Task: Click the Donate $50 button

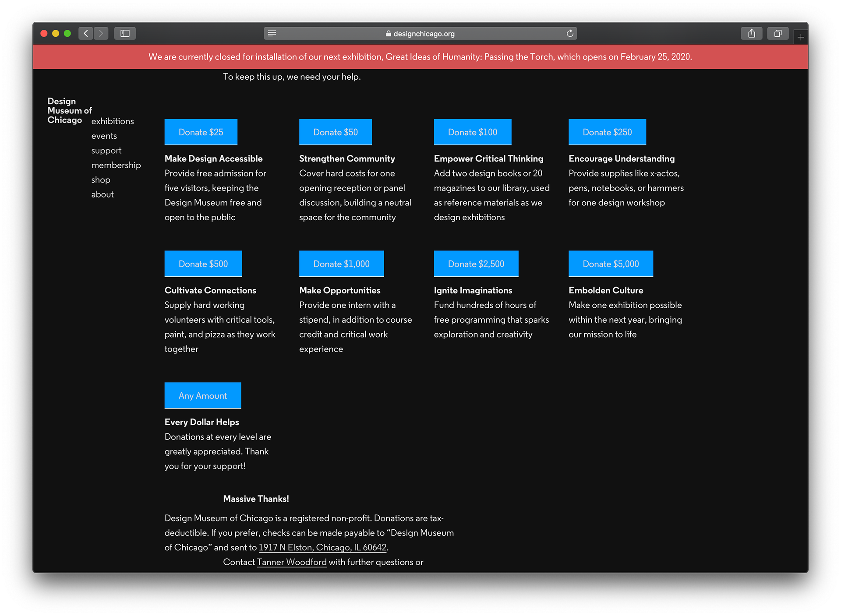Action: pos(336,132)
